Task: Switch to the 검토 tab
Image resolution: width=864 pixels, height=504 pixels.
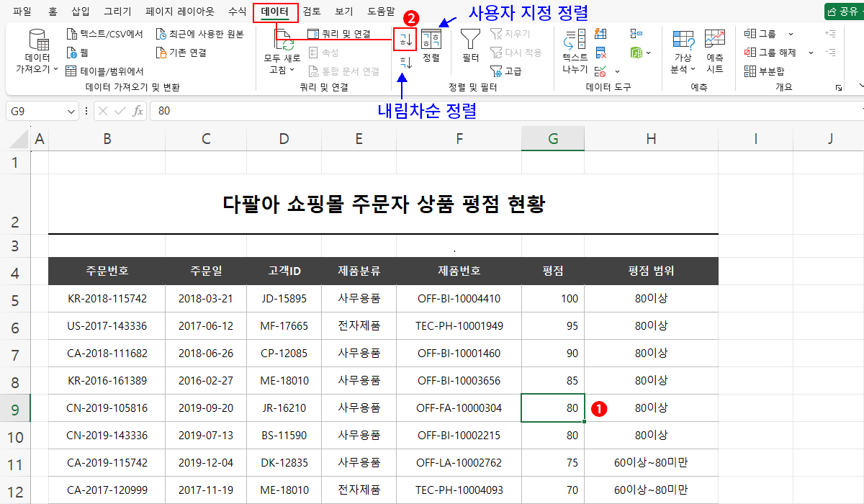Action: click(x=312, y=12)
